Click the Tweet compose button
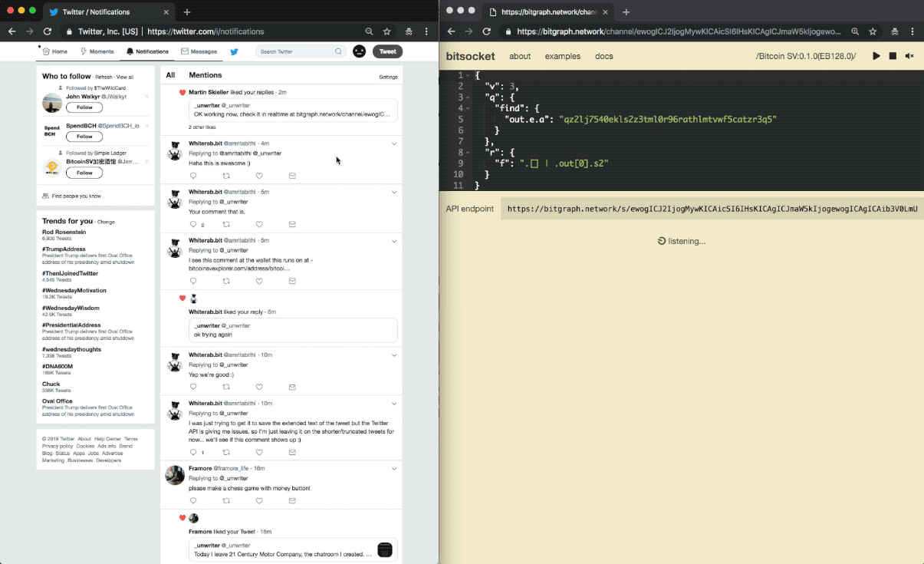 [x=387, y=51]
